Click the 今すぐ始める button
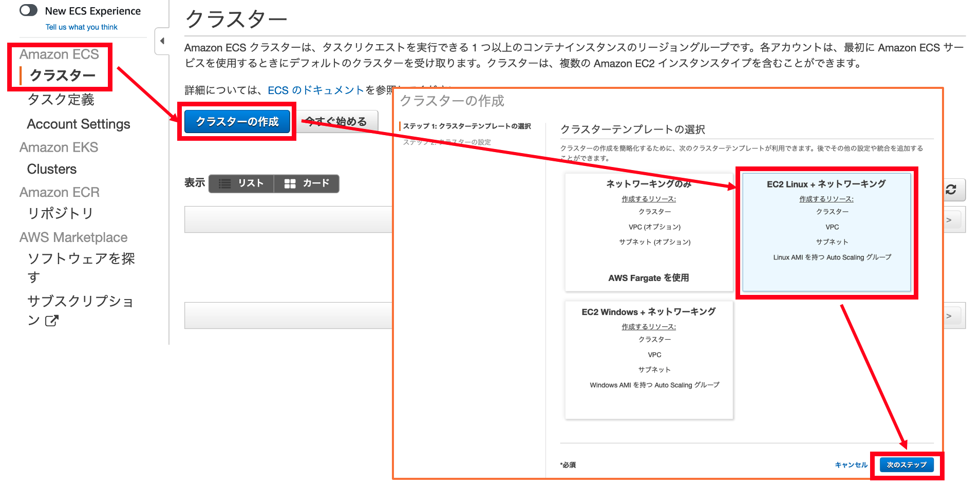The image size is (980, 485). click(337, 122)
